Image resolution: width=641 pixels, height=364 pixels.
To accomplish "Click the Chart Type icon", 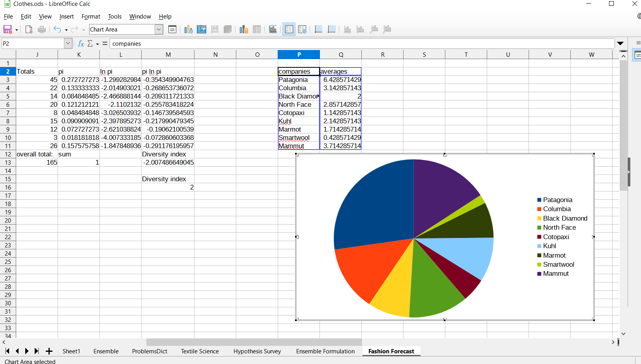I will (x=189, y=30).
